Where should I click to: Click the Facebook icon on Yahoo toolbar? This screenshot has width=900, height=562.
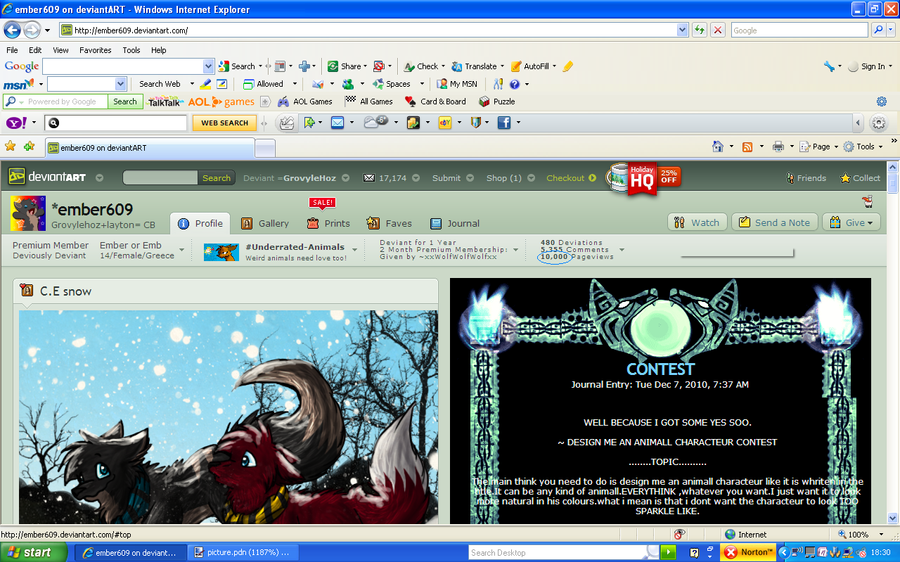click(504, 122)
